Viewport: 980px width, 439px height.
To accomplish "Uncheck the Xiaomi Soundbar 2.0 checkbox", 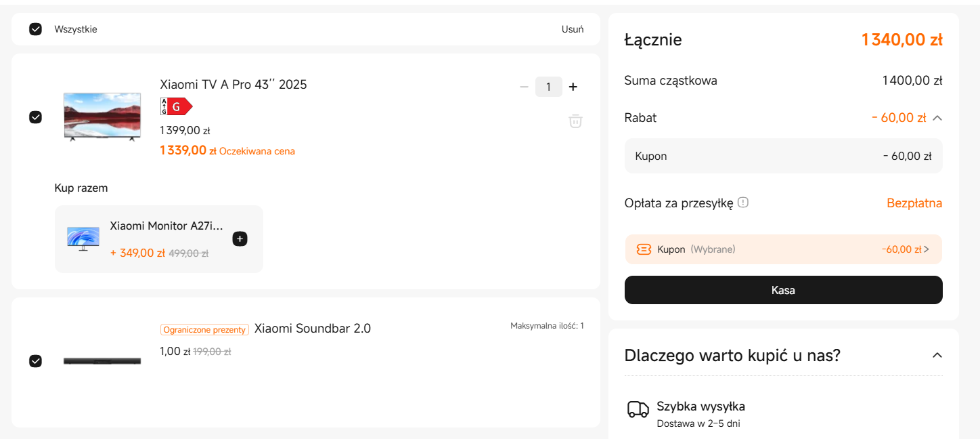I will tap(36, 361).
